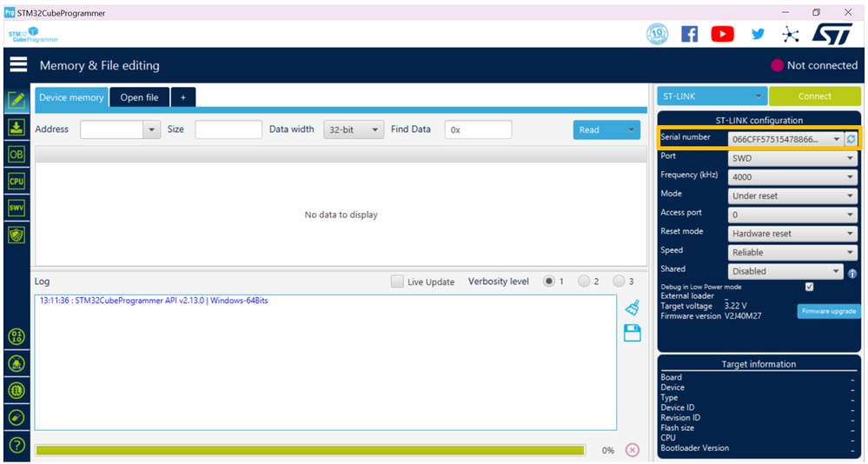Select verbosity level 1
The width and height of the screenshot is (868, 464).
(548, 282)
